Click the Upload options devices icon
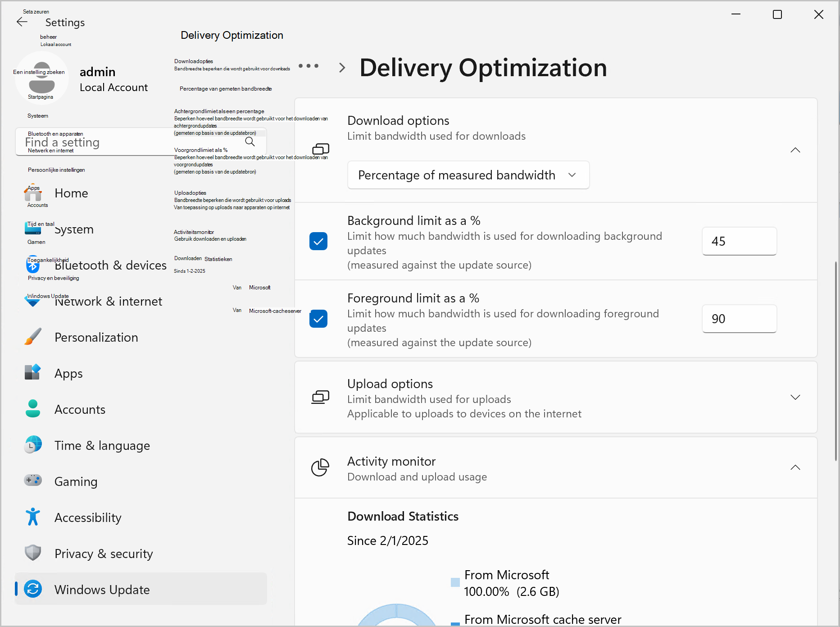Screen dimensions: 840x627 321,397
